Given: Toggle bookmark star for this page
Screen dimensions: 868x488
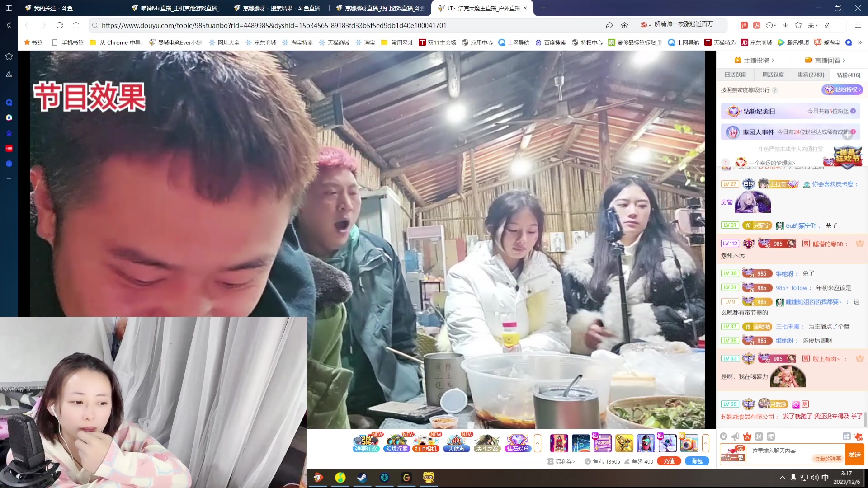Looking at the screenshot, I should (x=625, y=25).
